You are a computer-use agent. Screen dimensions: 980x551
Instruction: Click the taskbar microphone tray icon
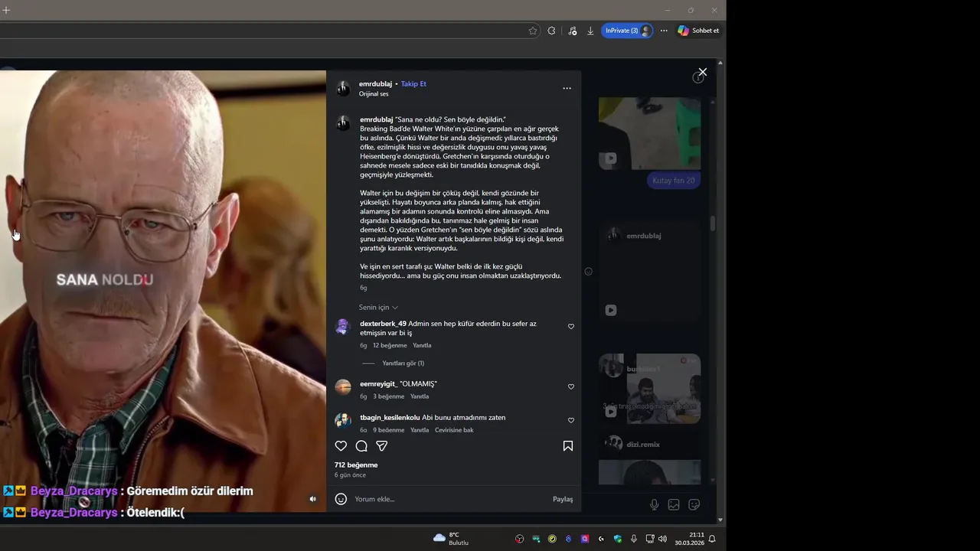[x=633, y=539]
